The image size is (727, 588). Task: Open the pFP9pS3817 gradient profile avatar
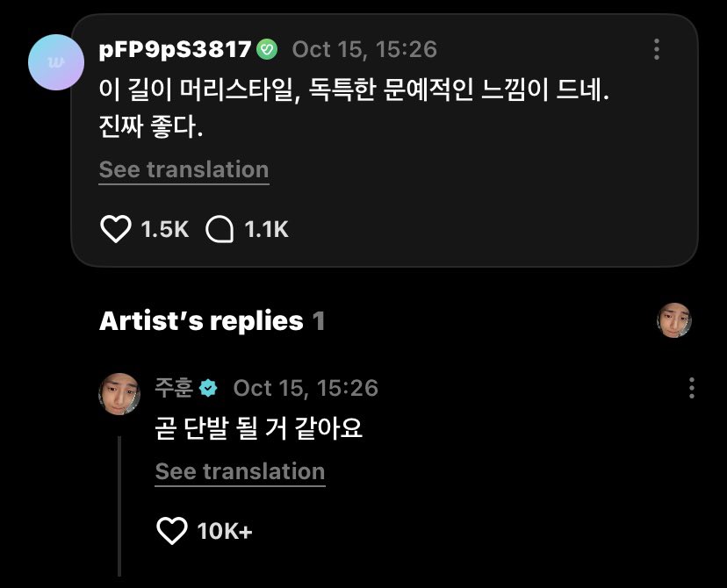(x=56, y=62)
